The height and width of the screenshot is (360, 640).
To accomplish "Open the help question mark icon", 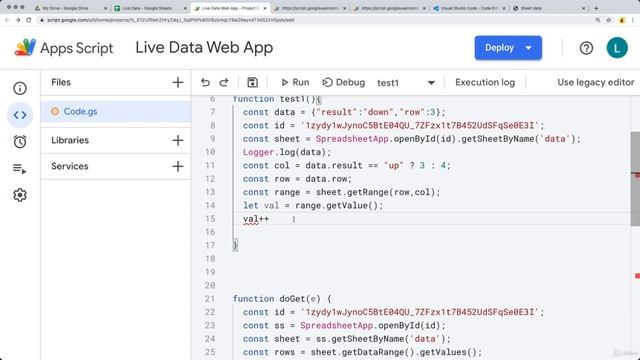I will [586, 48].
